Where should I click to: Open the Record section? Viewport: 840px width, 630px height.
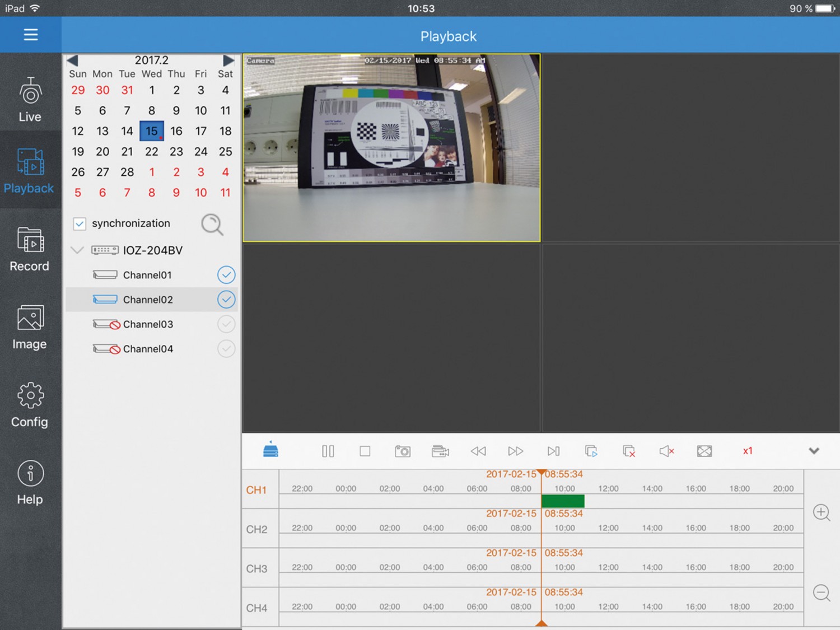point(30,249)
